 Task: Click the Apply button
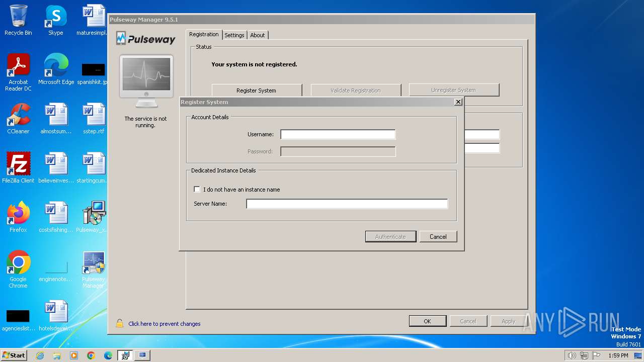(x=509, y=321)
